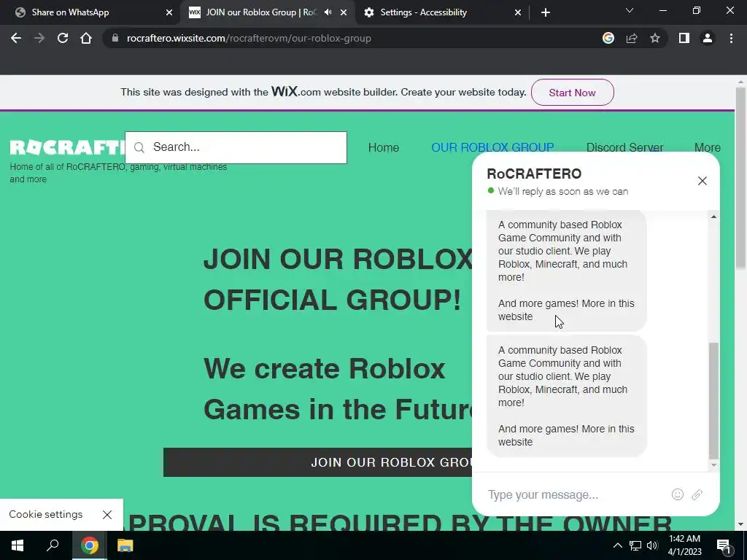Switch to the Share on WhatsApp tab
The height and width of the screenshot is (560, 747).
[x=90, y=12]
